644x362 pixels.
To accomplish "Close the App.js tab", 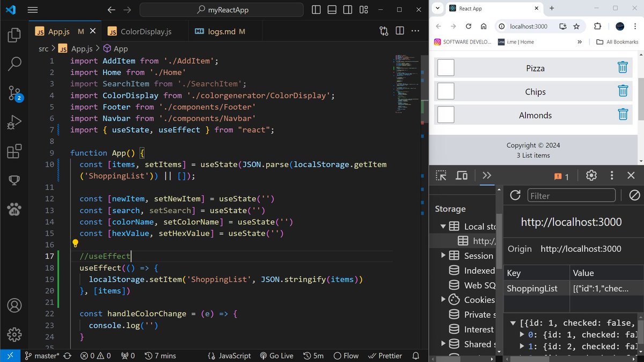I will 93,32.
